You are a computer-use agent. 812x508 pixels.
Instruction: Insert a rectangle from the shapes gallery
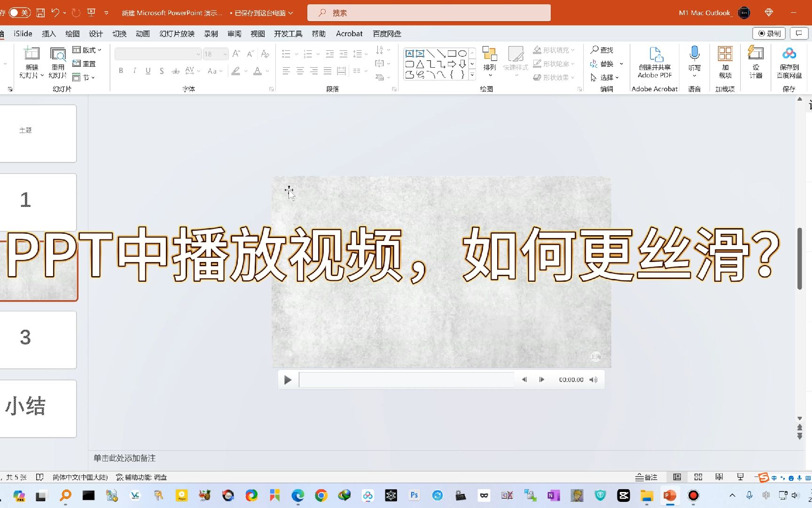[452, 53]
